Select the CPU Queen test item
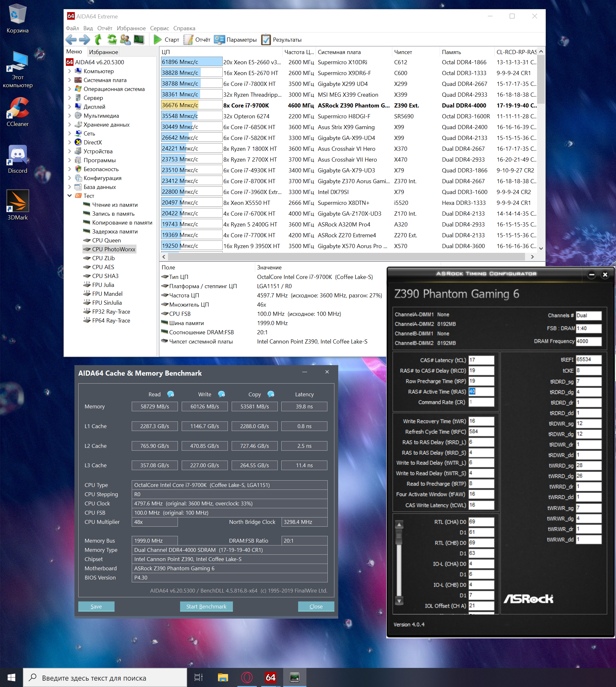 pos(106,240)
